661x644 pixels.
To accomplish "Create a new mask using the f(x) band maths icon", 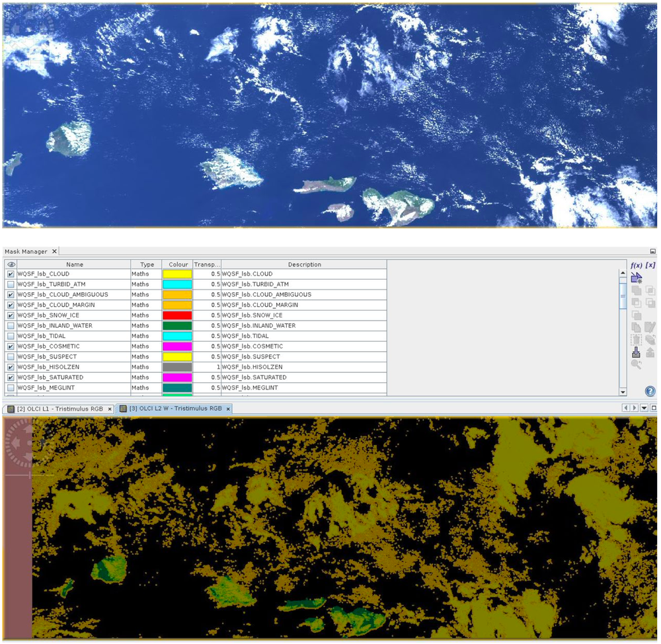I will pos(636,264).
